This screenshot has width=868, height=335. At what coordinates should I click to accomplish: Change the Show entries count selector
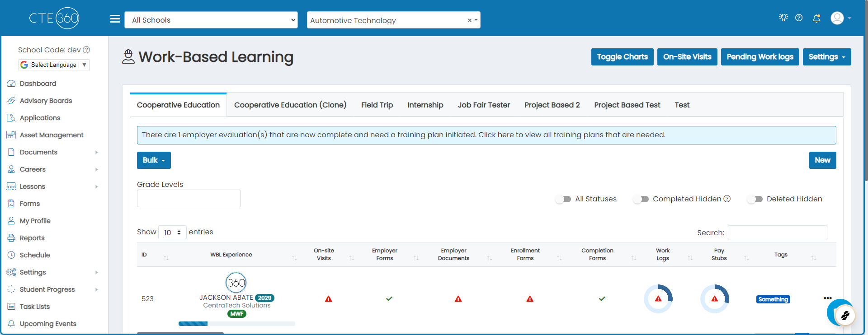(173, 232)
